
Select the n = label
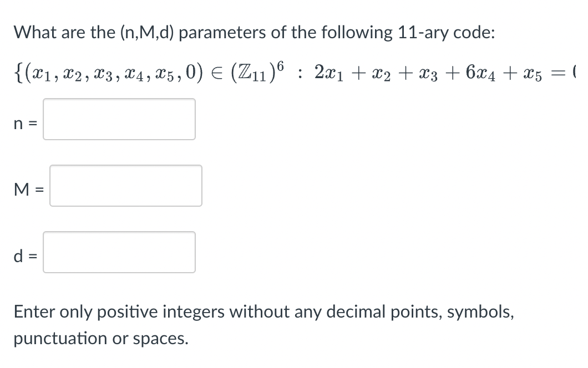coord(24,123)
